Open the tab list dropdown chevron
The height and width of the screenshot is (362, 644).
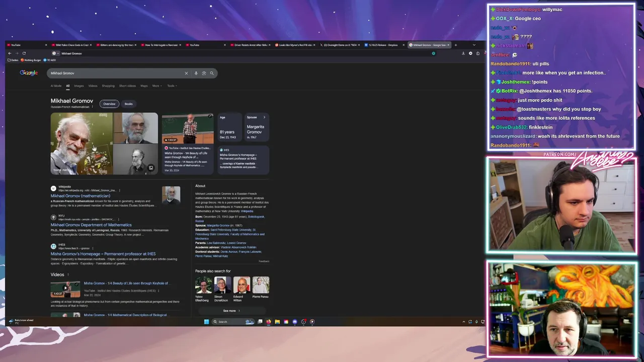coord(474,45)
